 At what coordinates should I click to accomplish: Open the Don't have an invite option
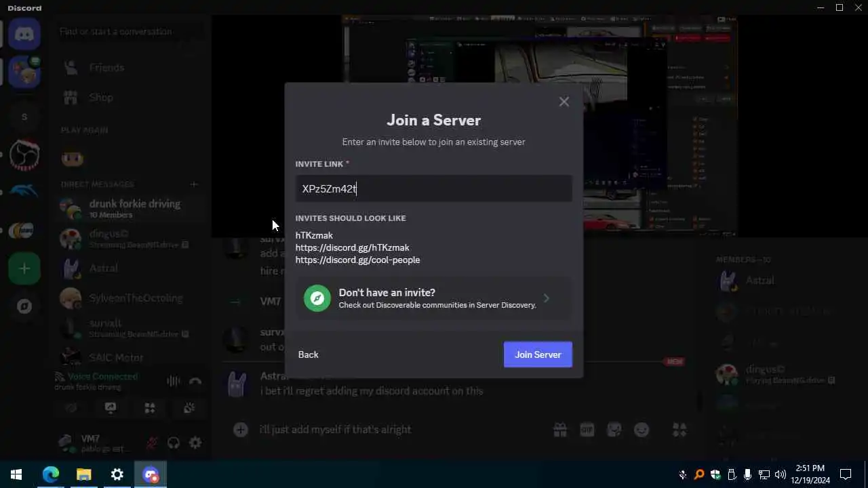[x=433, y=298]
